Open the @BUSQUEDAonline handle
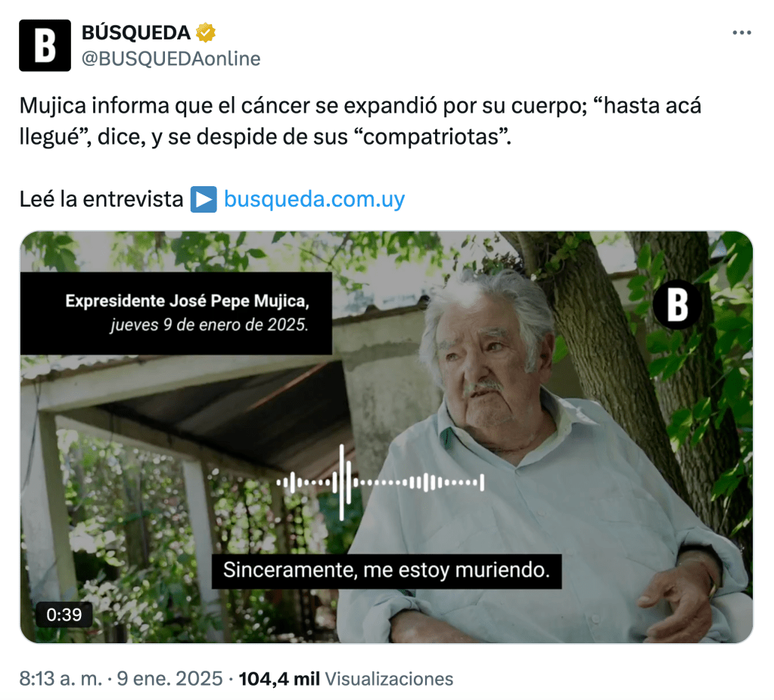Image resolution: width=774 pixels, height=700 pixels. click(171, 59)
